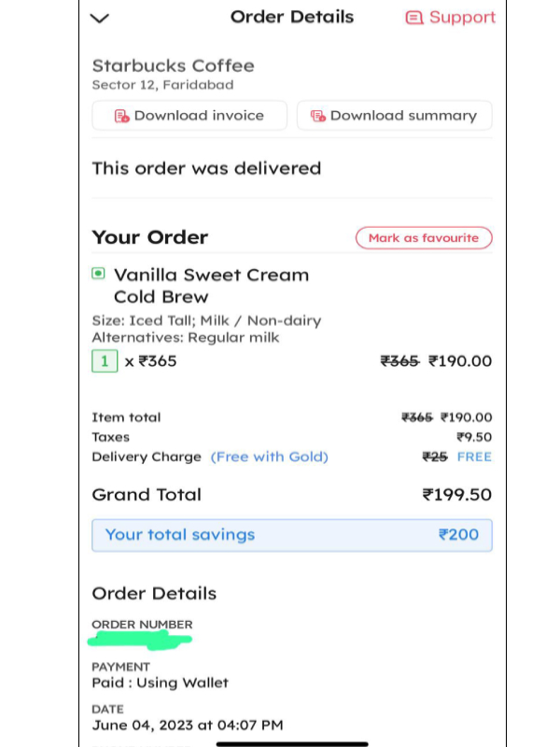The image size is (560, 747).
Task: Select the green quantity box showing 1
Action: [x=105, y=359]
